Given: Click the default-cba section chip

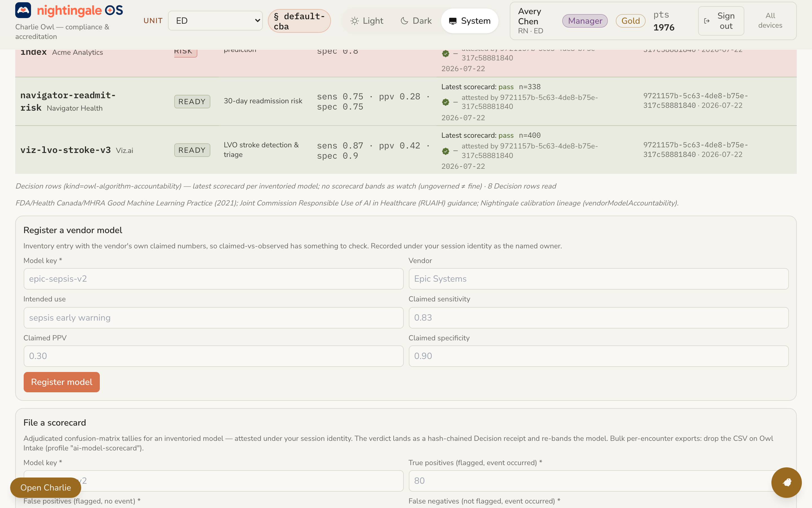Looking at the screenshot, I should [x=299, y=21].
